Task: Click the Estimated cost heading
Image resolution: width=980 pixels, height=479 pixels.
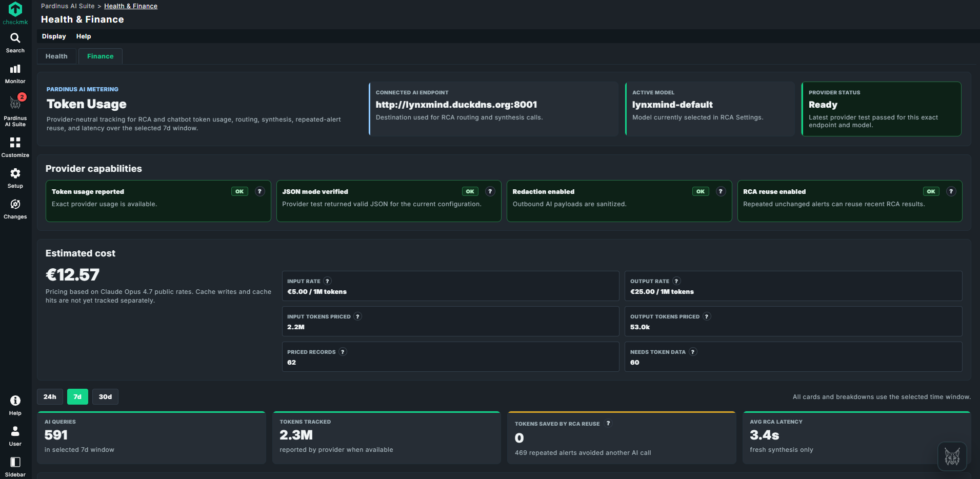Action: coord(81,253)
